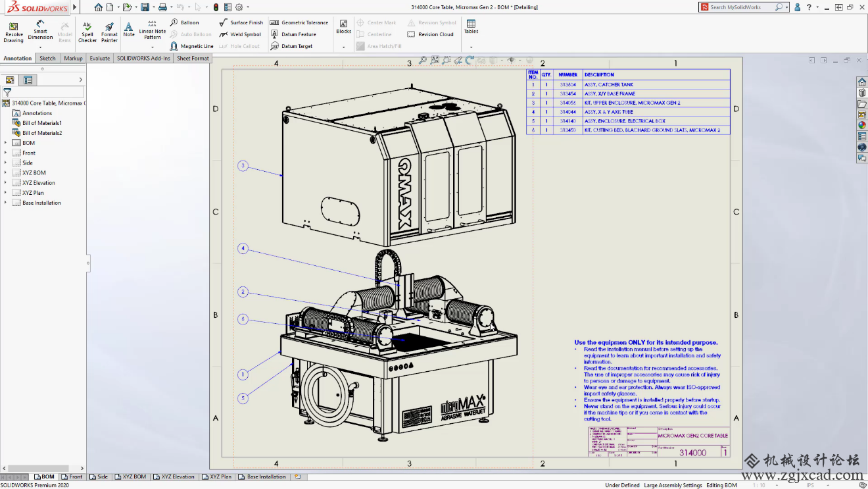868x489 pixels.
Task: Open the Login user icon
Action: point(798,7)
